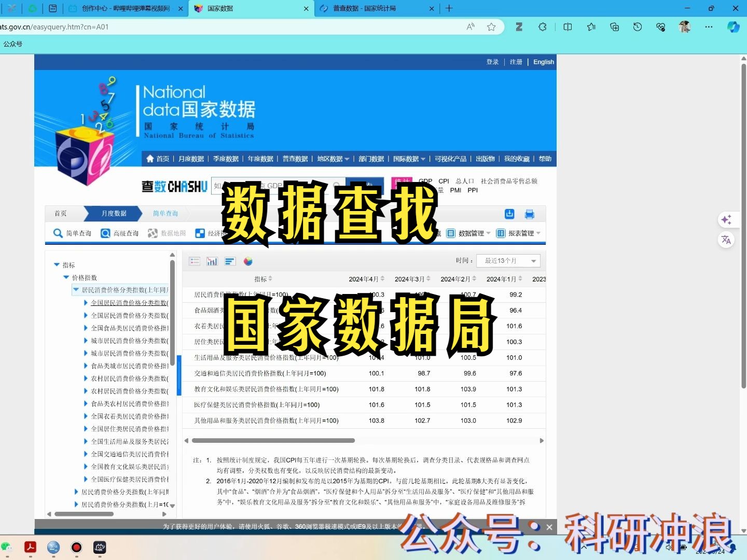Close the browser compatibility notice banner
Screen dimensions: 747x560
(x=549, y=527)
